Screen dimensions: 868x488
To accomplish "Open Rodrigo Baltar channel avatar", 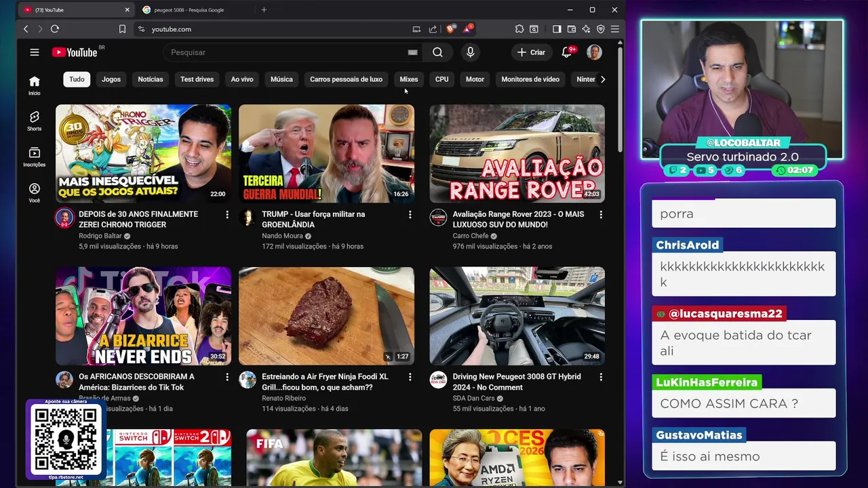I will coord(64,218).
